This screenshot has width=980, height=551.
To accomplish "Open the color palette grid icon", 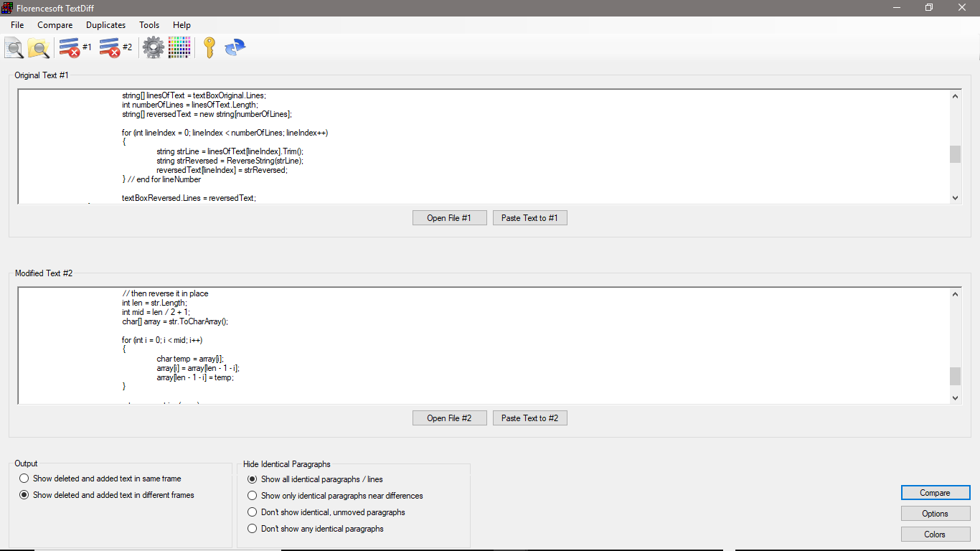I will [179, 48].
